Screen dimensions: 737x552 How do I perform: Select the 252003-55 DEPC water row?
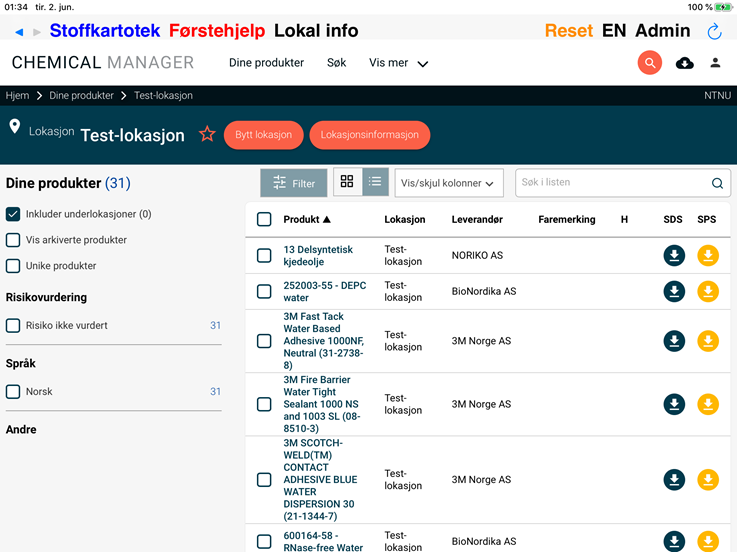[264, 292]
